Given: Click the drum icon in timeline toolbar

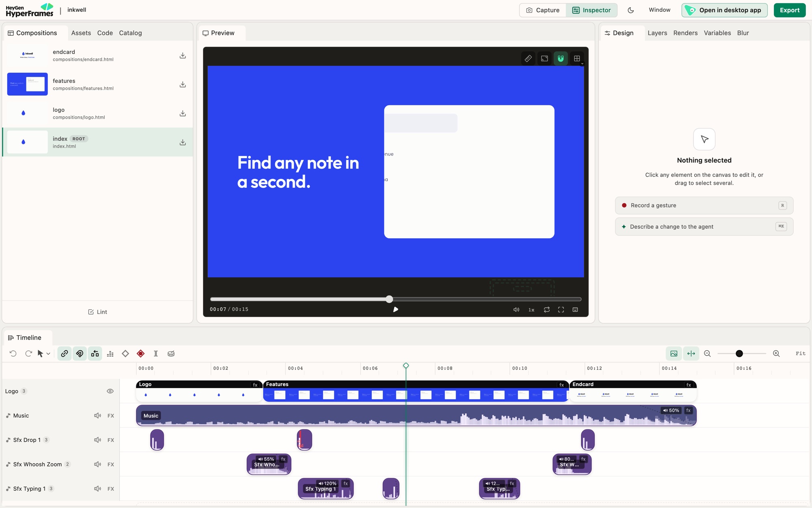Looking at the screenshot, I should point(171,354).
